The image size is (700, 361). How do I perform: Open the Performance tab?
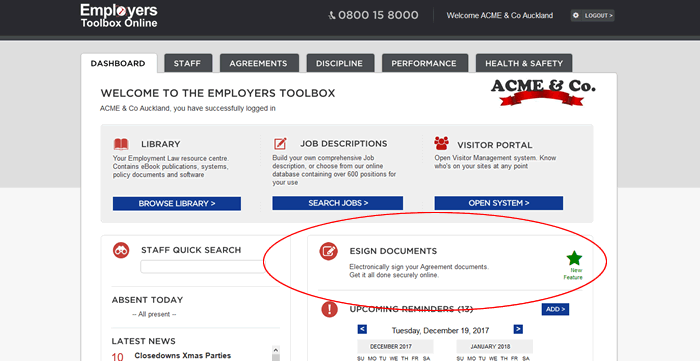[424, 63]
